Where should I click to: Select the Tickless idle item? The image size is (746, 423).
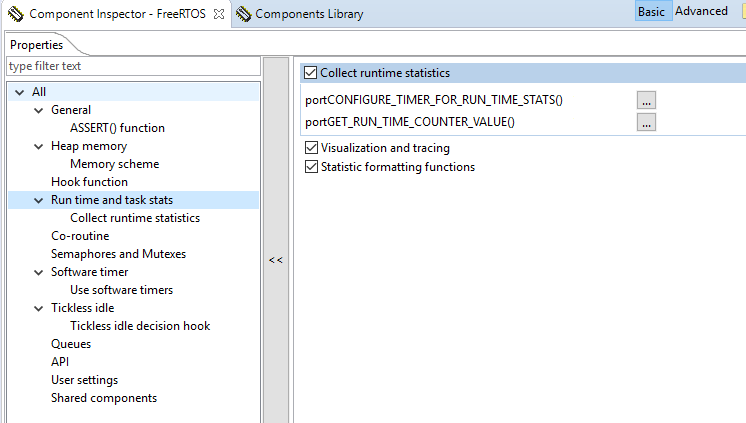83,308
